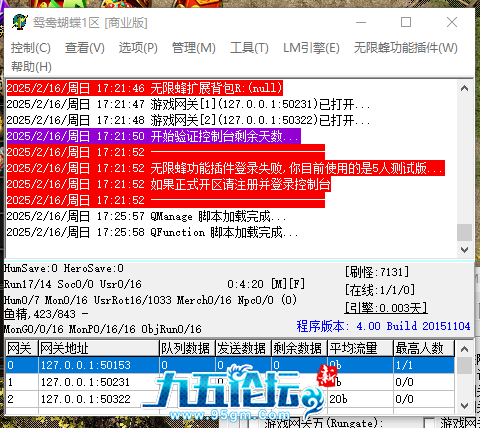Close the 鸳鸯蝴蝶1区 window

tap(452, 22)
